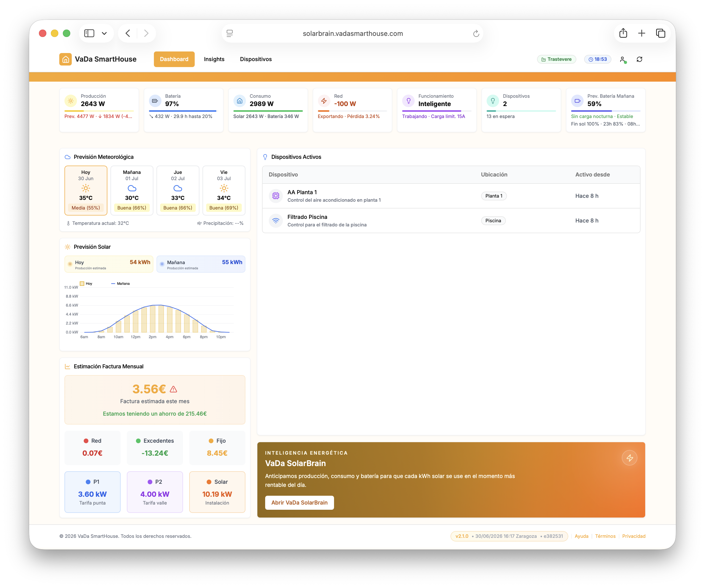Image resolution: width=705 pixels, height=588 pixels.
Task: Select the Hoy 30 Jun forecast card
Action: click(x=86, y=190)
